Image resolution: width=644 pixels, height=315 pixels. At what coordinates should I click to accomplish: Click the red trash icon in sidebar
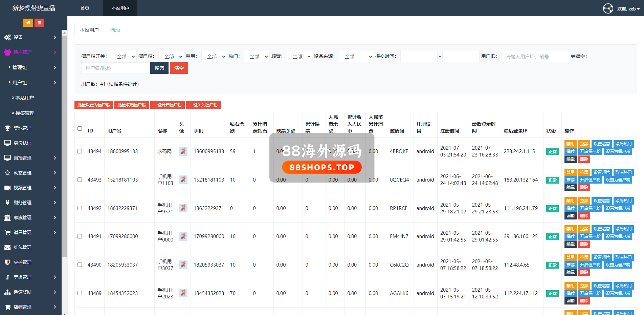[x=39, y=23]
